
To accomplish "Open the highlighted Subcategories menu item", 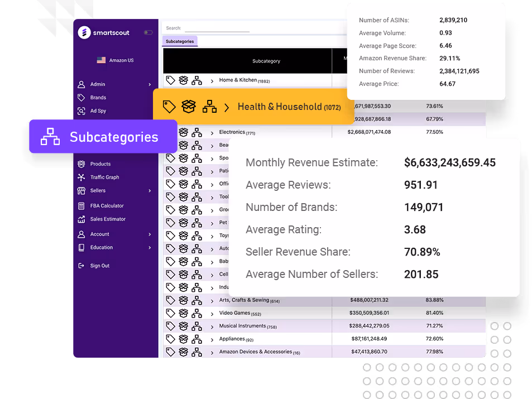I will (103, 136).
